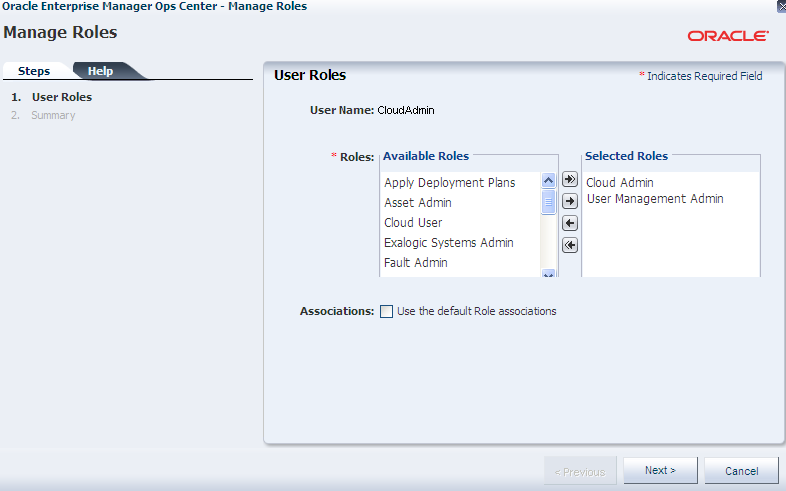Image resolution: width=786 pixels, height=491 pixels.
Task: Enable Use the default Role associations
Action: click(386, 311)
